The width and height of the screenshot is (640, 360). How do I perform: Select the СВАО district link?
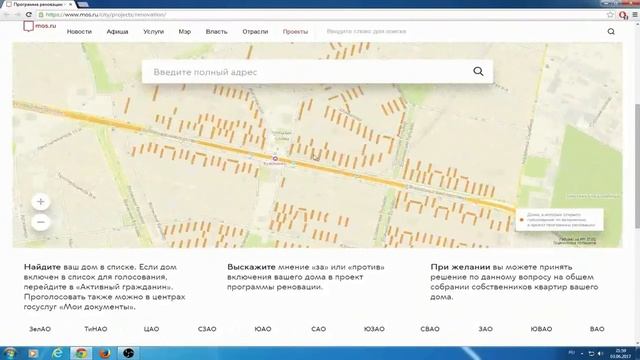coord(430,329)
